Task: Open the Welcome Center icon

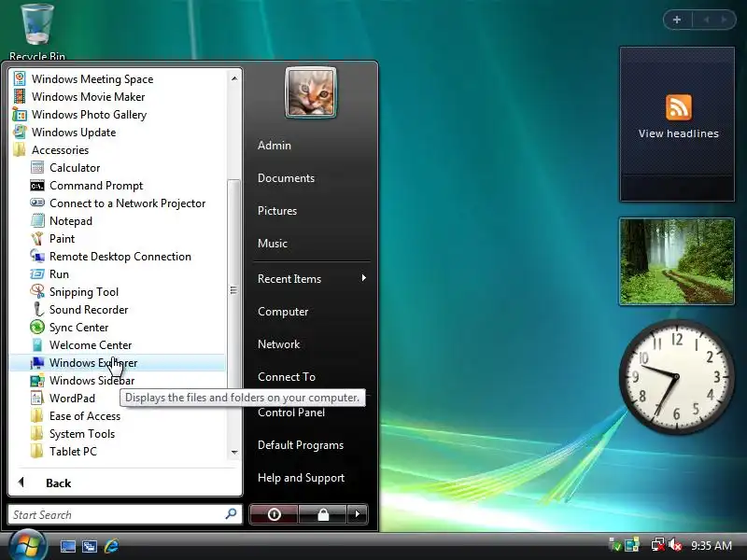Action: tap(37, 344)
